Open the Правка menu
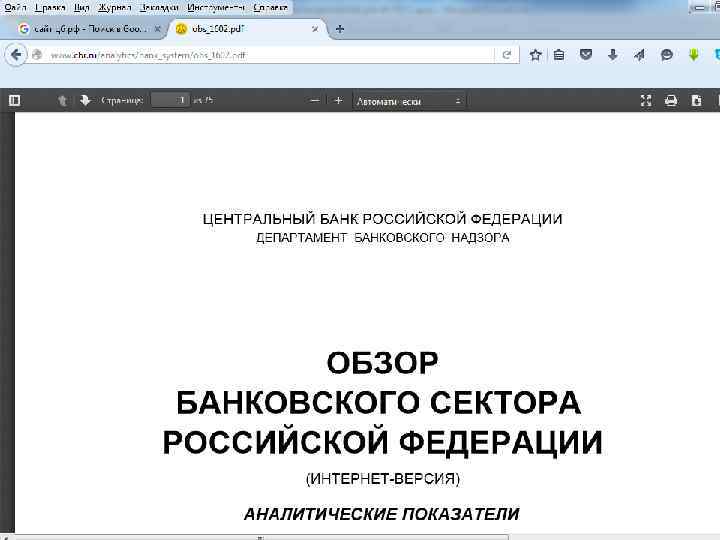Screen dimensions: 720x540 pos(50,7)
